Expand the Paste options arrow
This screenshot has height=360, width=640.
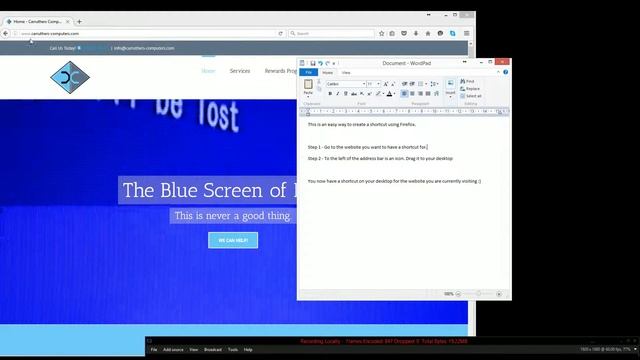[x=308, y=97]
